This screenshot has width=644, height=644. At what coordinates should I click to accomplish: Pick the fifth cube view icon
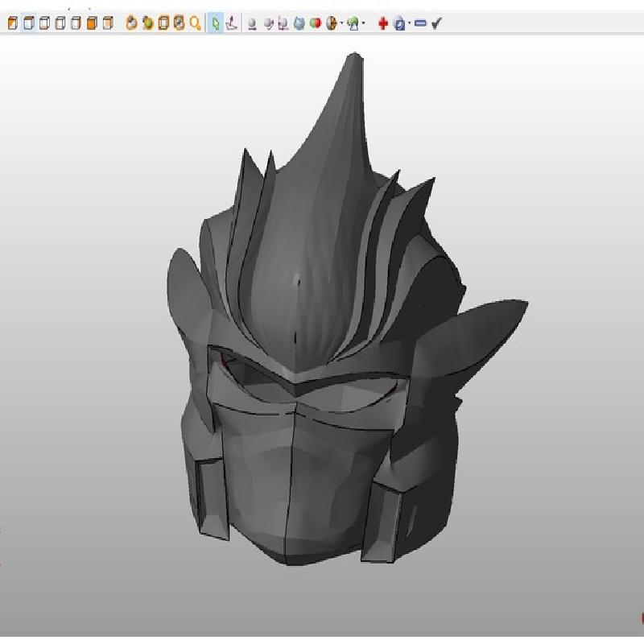(76, 23)
